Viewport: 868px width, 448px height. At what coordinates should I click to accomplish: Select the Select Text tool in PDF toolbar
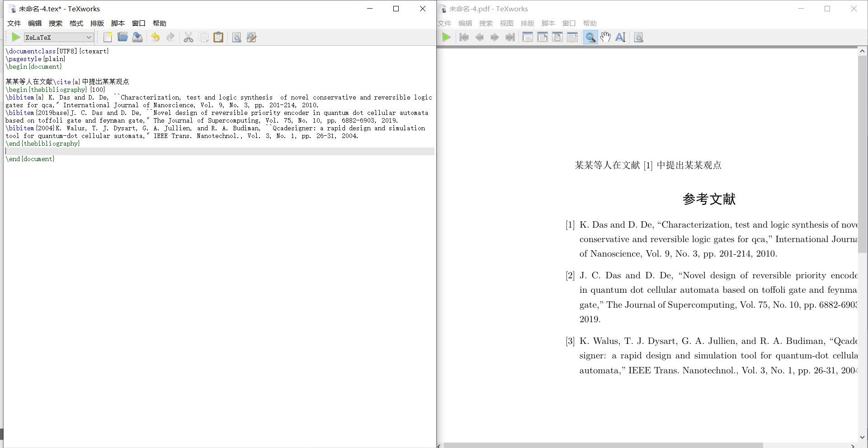pos(620,38)
